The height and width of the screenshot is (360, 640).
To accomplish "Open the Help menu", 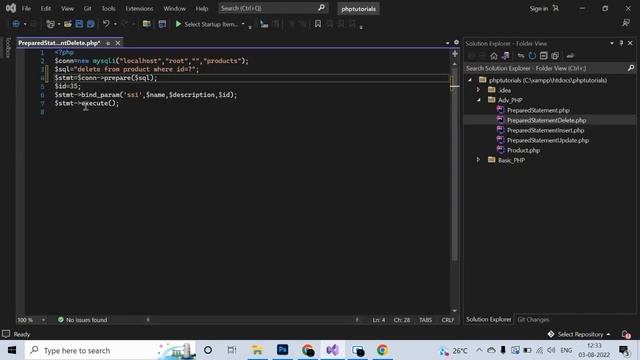I will [202, 9].
